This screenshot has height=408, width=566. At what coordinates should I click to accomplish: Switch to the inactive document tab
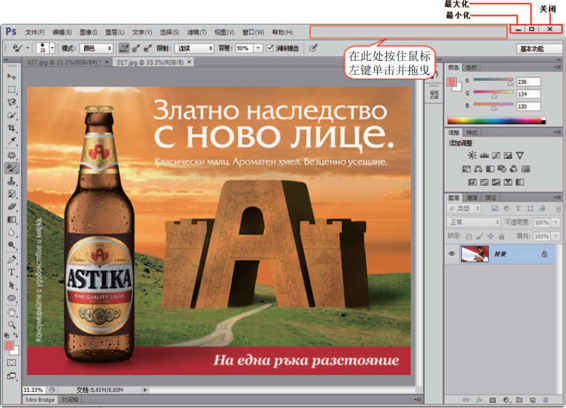(x=69, y=62)
